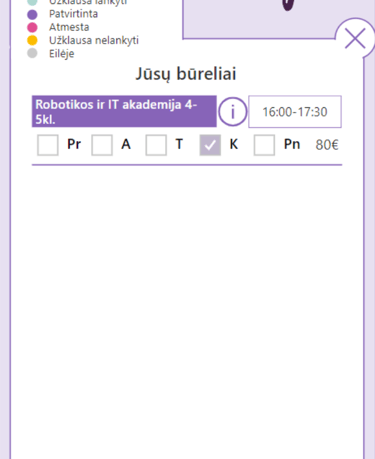Check the T weekday checkbox
The image size is (375, 459).
click(x=156, y=145)
